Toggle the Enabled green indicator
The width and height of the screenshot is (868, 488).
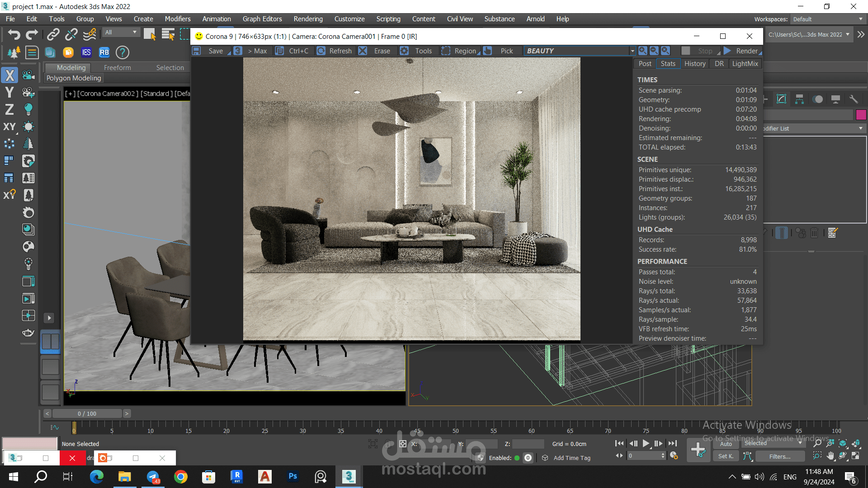517,458
